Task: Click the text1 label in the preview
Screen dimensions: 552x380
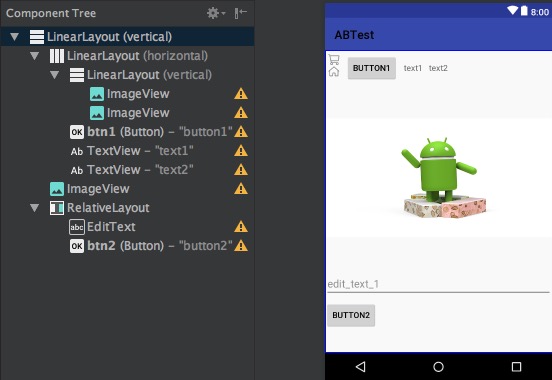Action: [x=413, y=68]
